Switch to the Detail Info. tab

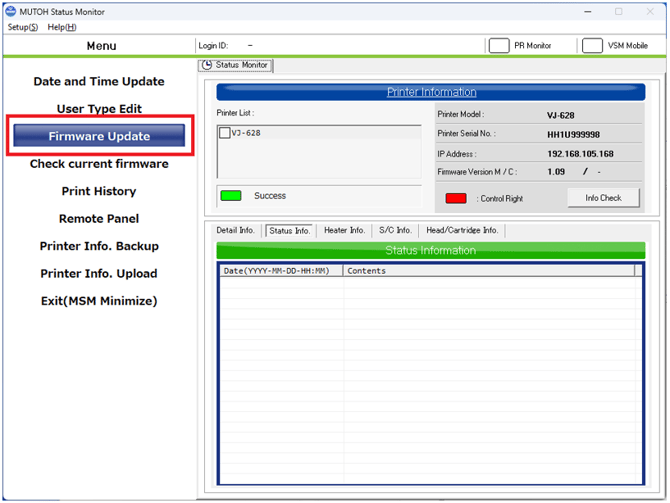pos(235,230)
